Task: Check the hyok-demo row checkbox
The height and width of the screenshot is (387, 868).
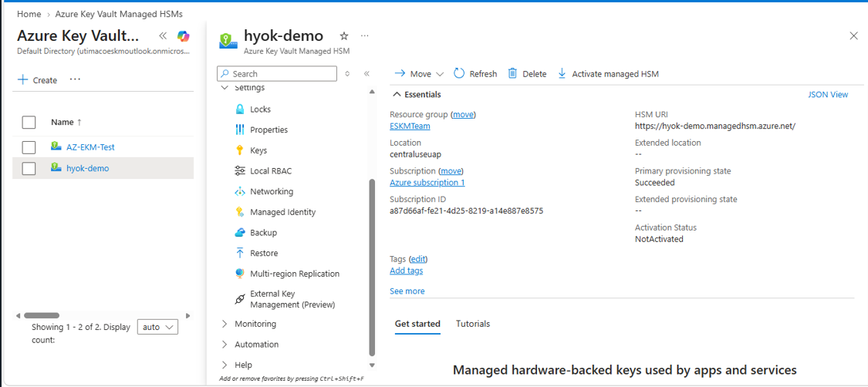Action: (29, 168)
